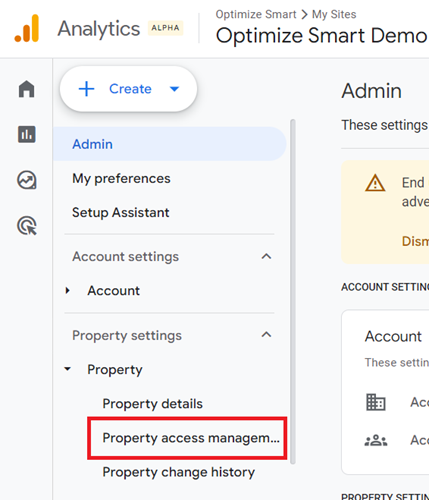Click the Google Analytics logo

pyautogui.click(x=27, y=28)
